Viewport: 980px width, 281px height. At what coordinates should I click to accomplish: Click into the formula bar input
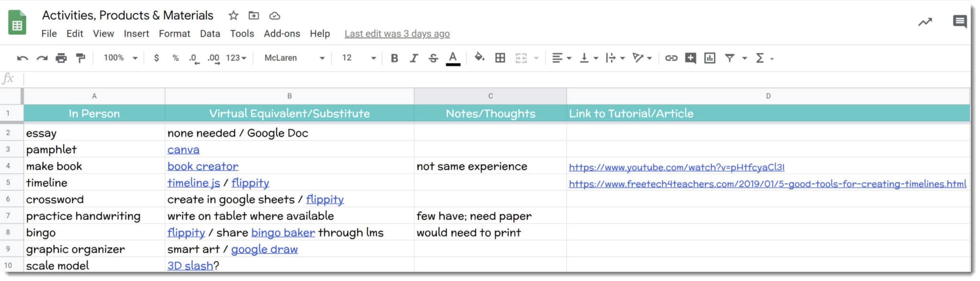[x=496, y=79]
